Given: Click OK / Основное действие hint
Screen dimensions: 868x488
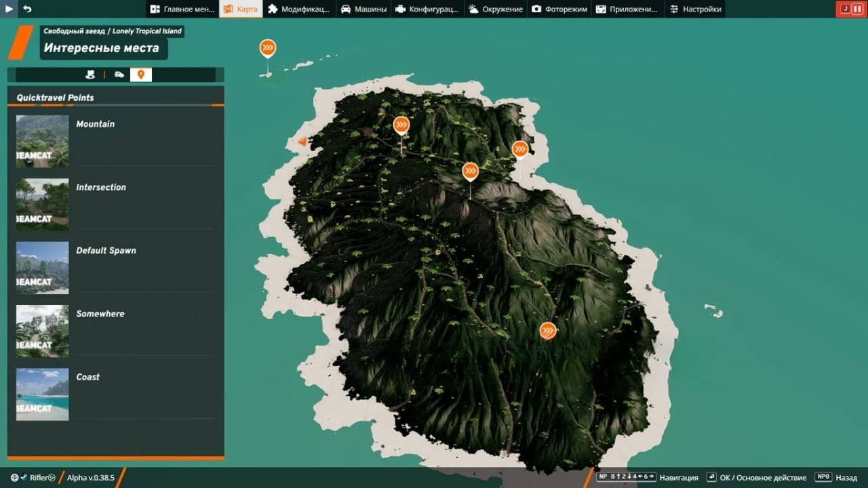Looking at the screenshot, I should point(756,478).
